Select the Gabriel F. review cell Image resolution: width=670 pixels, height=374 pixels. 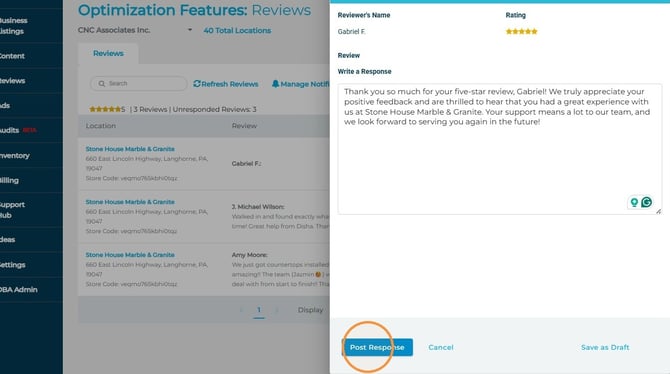[246, 163]
